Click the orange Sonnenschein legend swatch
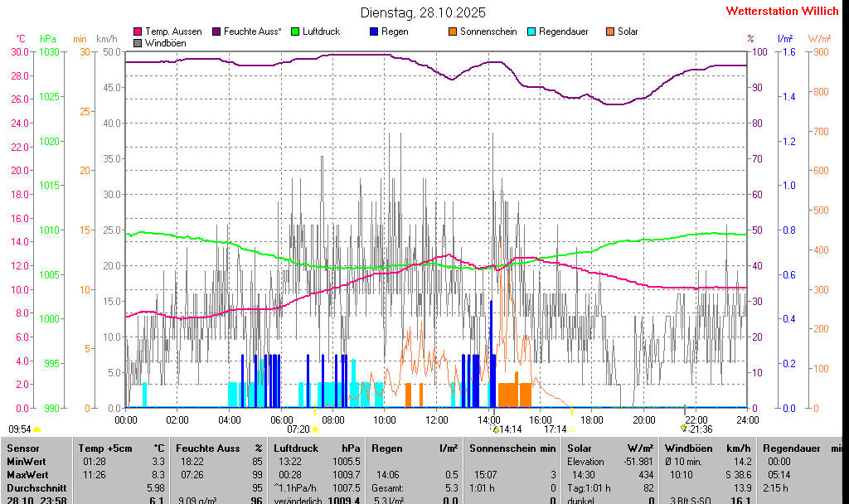The height and width of the screenshot is (504, 849). [453, 31]
